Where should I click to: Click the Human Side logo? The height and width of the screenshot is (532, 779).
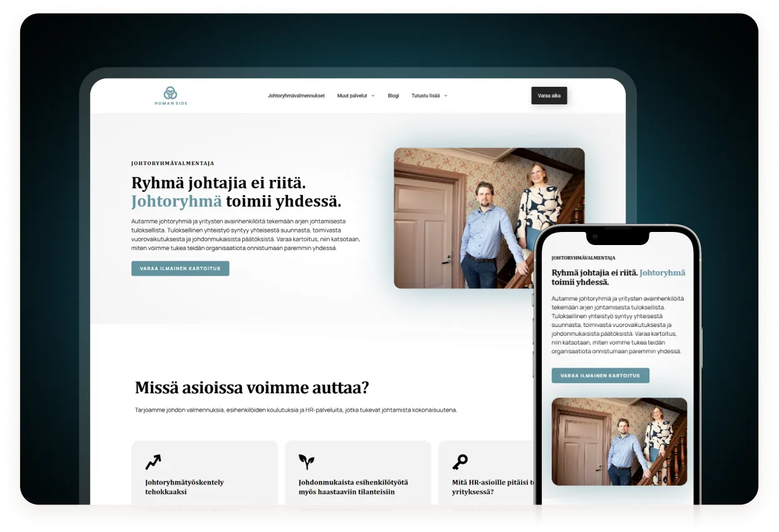170,96
